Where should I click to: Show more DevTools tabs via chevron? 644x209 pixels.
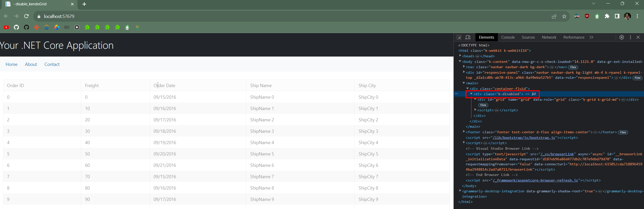tap(591, 37)
